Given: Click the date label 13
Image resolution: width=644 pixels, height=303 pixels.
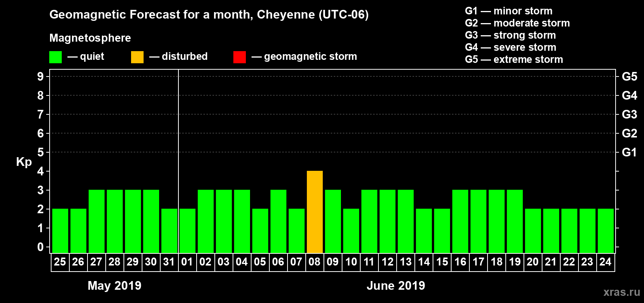Looking at the screenshot, I should coord(406,262).
